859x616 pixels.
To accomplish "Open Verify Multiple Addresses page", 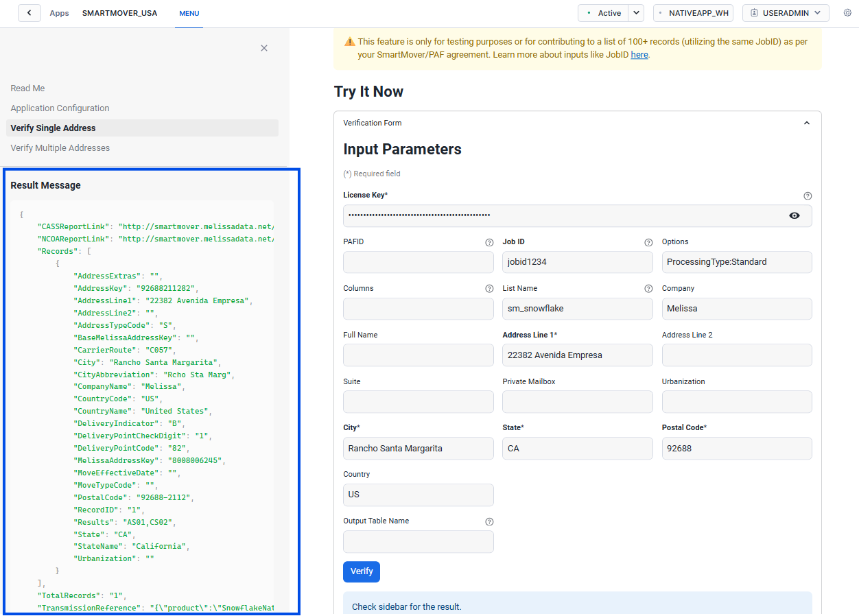I will tap(60, 148).
